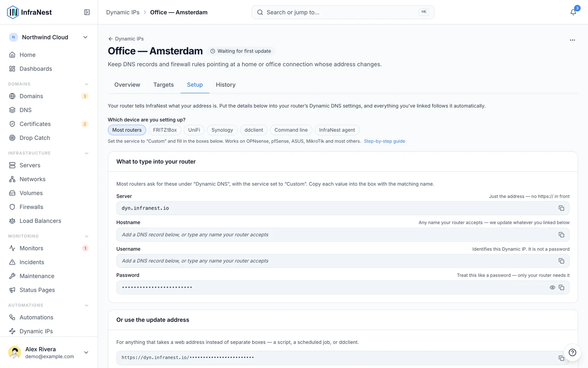This screenshot has height=368, width=588.
Task: Copy the update address URL
Action: coord(561,358)
